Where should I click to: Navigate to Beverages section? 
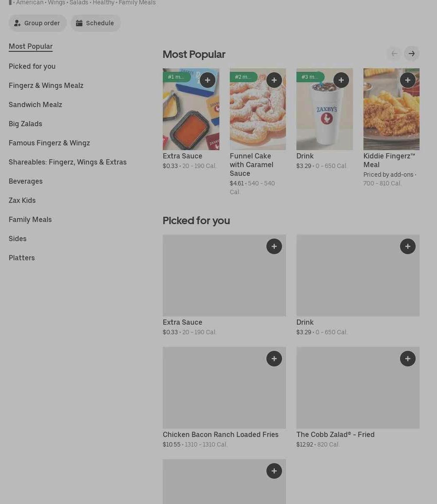tap(26, 181)
